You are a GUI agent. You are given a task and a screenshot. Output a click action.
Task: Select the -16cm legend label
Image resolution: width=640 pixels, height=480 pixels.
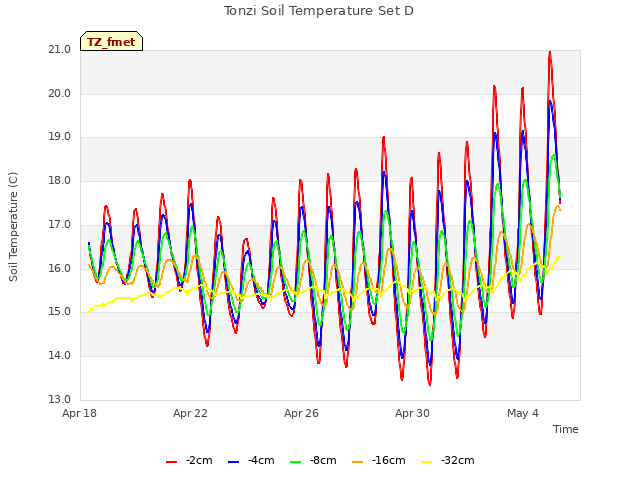(389, 460)
